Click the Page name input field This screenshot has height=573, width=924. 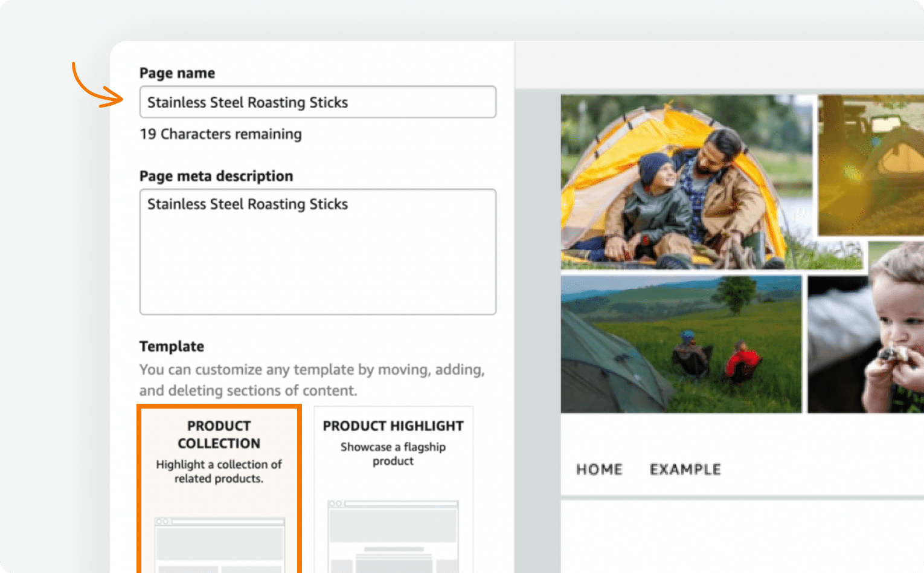point(318,102)
